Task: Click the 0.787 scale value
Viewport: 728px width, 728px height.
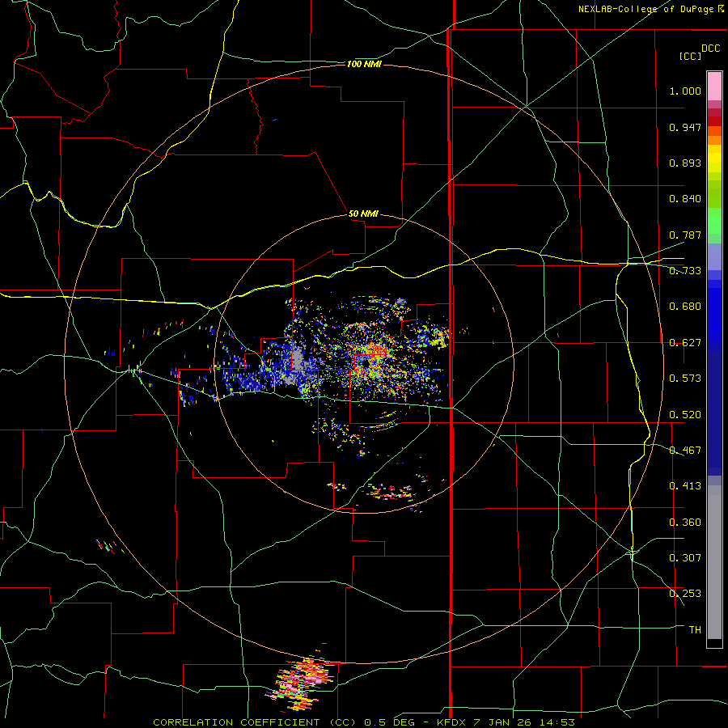Action: pyautogui.click(x=685, y=235)
